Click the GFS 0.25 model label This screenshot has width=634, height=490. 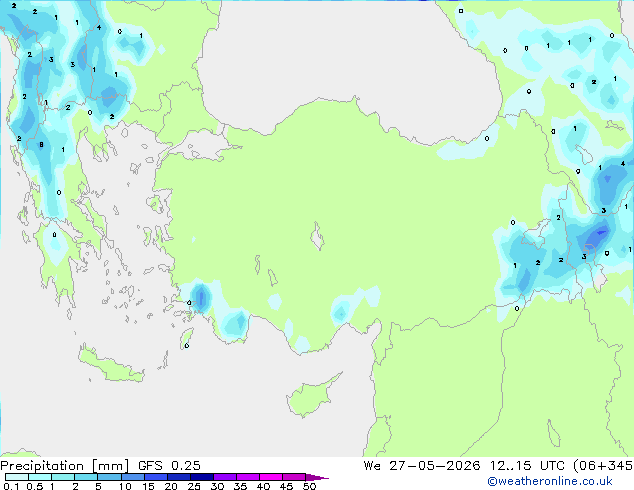coord(169,466)
